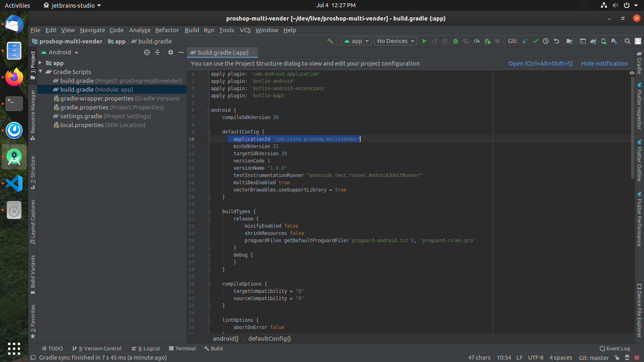Toggle the Resource Manager tool window
The height and width of the screenshot is (362, 644).
pos(33,115)
